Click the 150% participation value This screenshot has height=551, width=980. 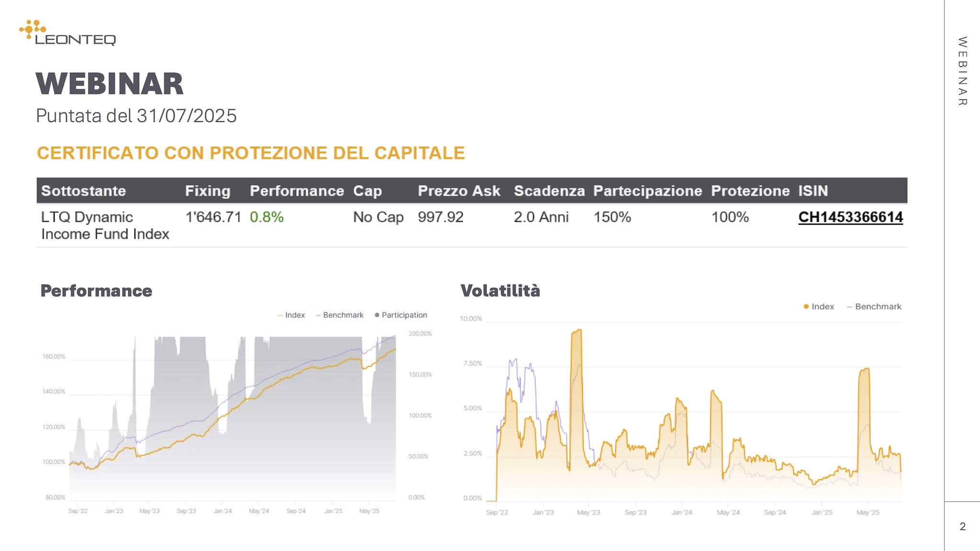612,217
